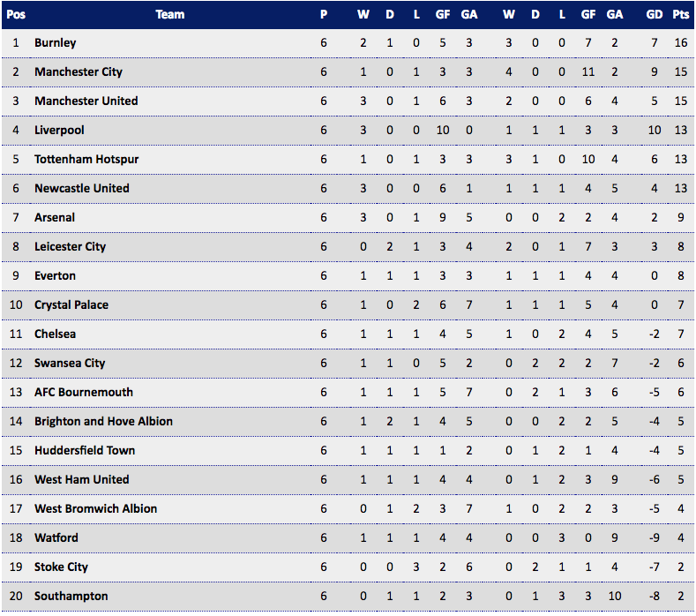Select Tottenham Hotspur team name

click(86, 160)
